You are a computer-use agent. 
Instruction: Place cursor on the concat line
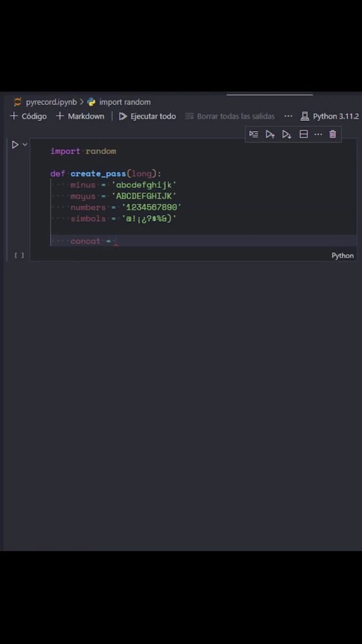point(203,241)
